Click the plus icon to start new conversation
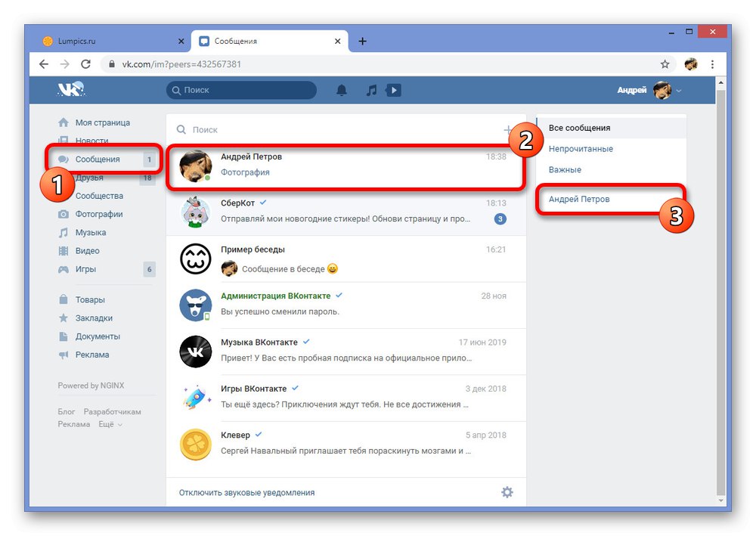This screenshot has height=536, width=756. [x=508, y=130]
